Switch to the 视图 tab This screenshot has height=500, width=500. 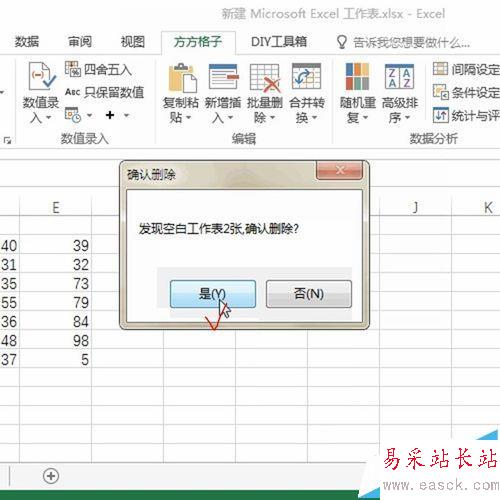pyautogui.click(x=133, y=42)
